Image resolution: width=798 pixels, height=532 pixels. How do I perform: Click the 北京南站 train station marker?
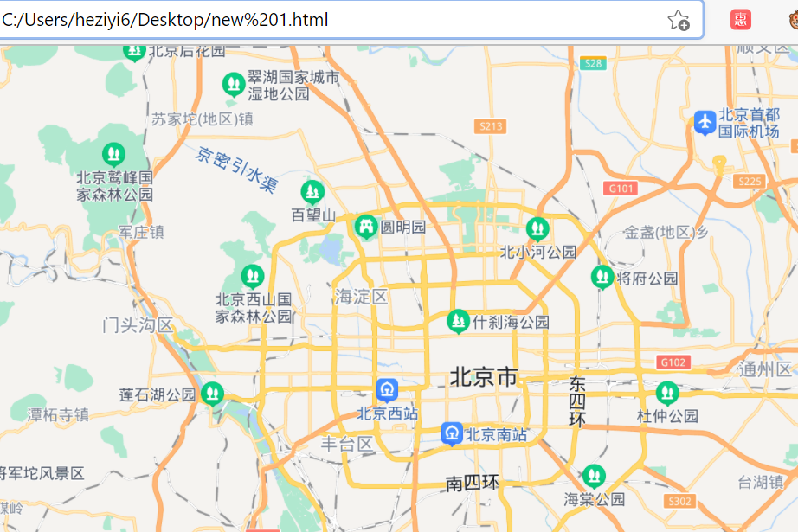[451, 433]
